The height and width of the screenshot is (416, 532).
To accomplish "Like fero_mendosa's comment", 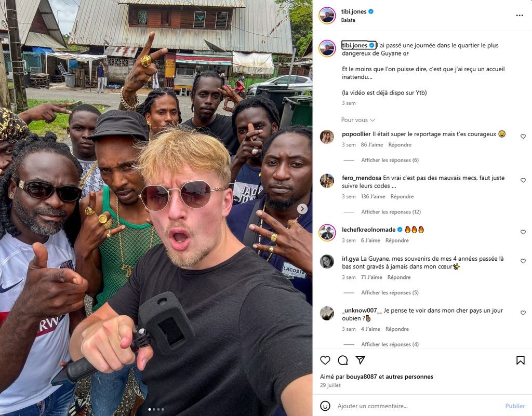I will (523, 180).
